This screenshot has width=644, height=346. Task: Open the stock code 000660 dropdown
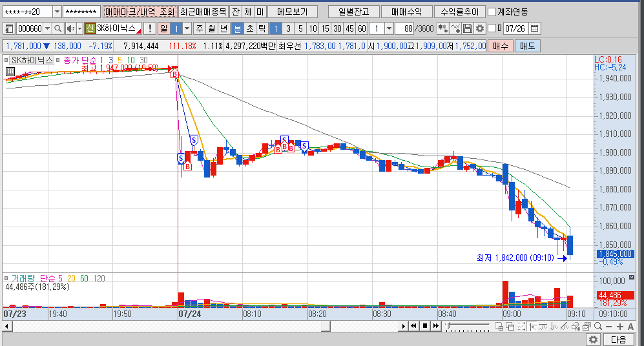coord(47,28)
